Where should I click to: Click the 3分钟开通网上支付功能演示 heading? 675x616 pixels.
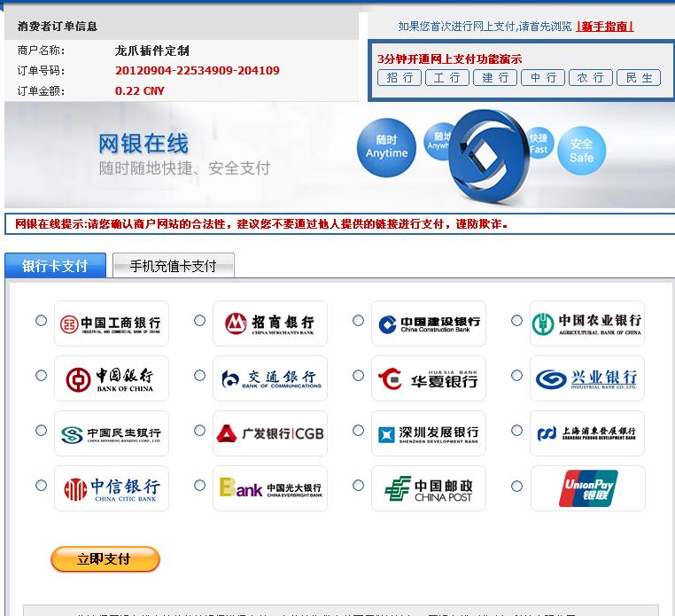coord(449,59)
